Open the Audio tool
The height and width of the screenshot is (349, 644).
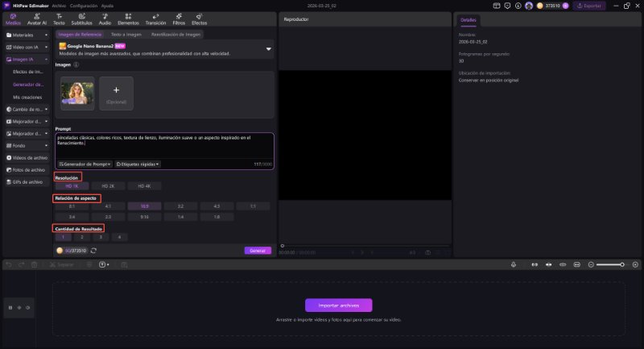coord(105,19)
